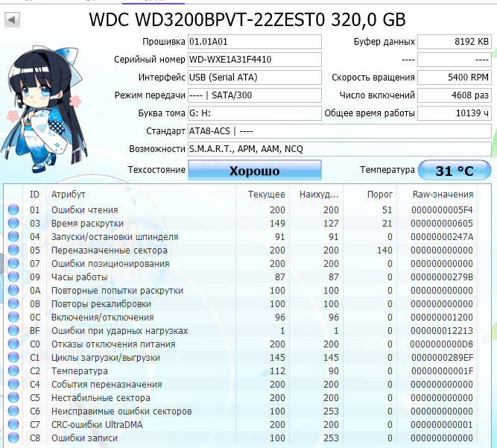The image size is (497, 448).
Task: Click the status orb for Циклы загрузки/выгрузки
Action: tap(13, 357)
